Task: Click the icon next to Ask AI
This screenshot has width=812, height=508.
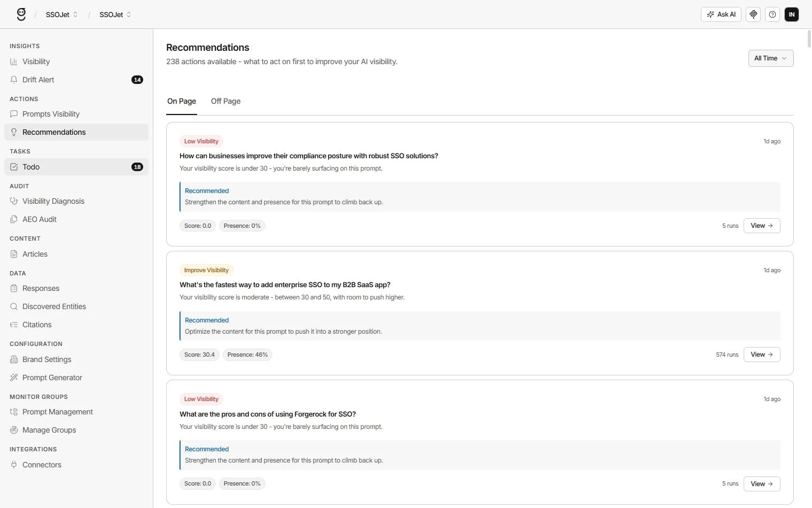Action: tap(753, 14)
